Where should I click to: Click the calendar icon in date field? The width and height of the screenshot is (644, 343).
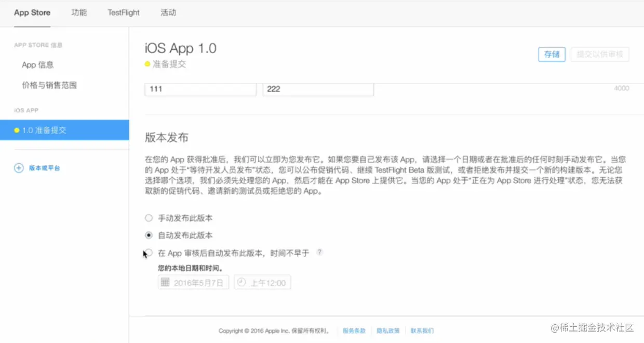tap(165, 282)
